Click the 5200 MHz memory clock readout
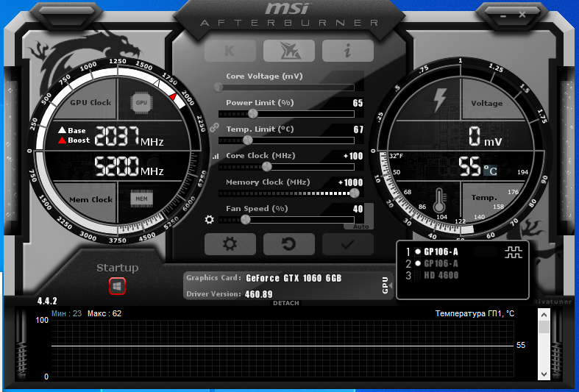Viewport: 579px width, 392px height. (129, 166)
